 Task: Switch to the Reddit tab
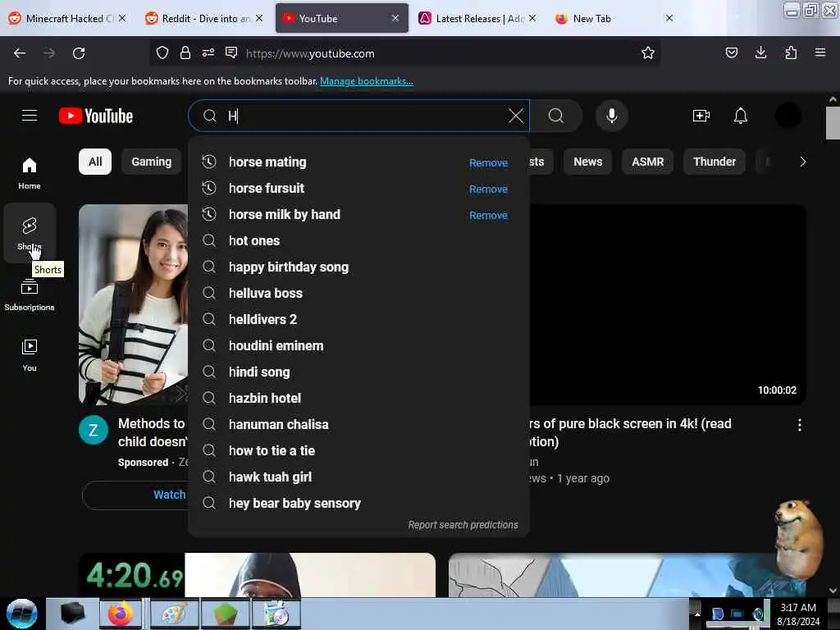pos(203,18)
